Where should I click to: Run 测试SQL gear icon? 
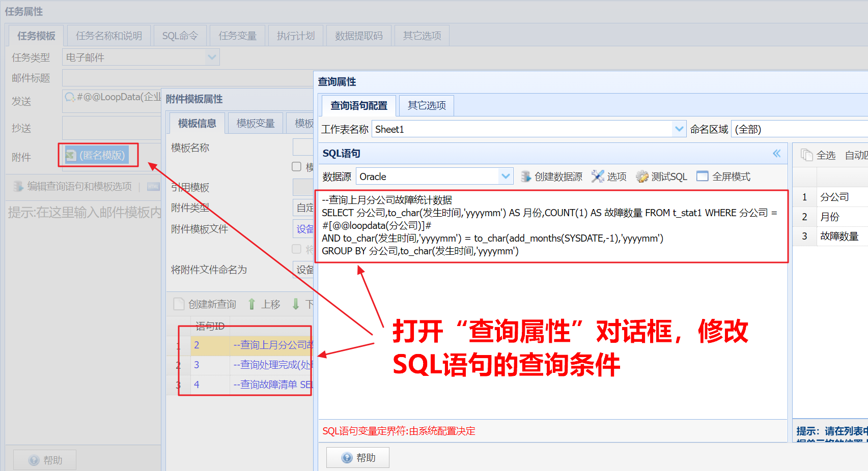[x=642, y=176]
